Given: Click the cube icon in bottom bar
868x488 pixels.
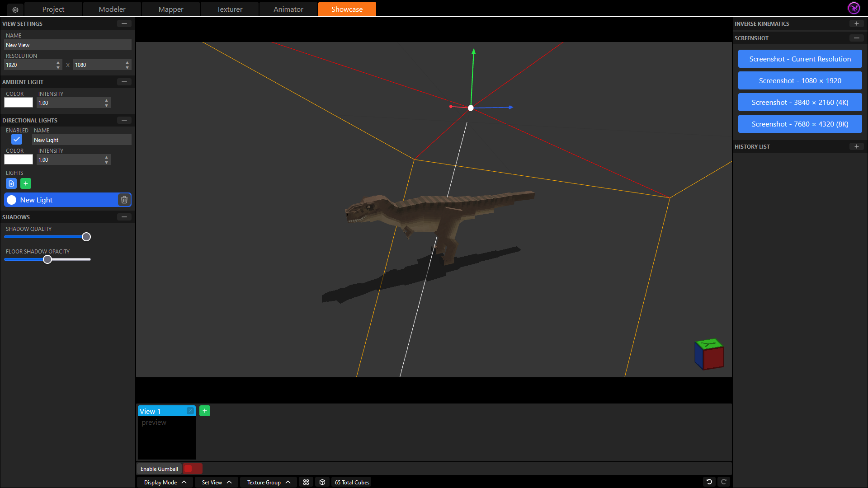Looking at the screenshot, I should coord(322,482).
